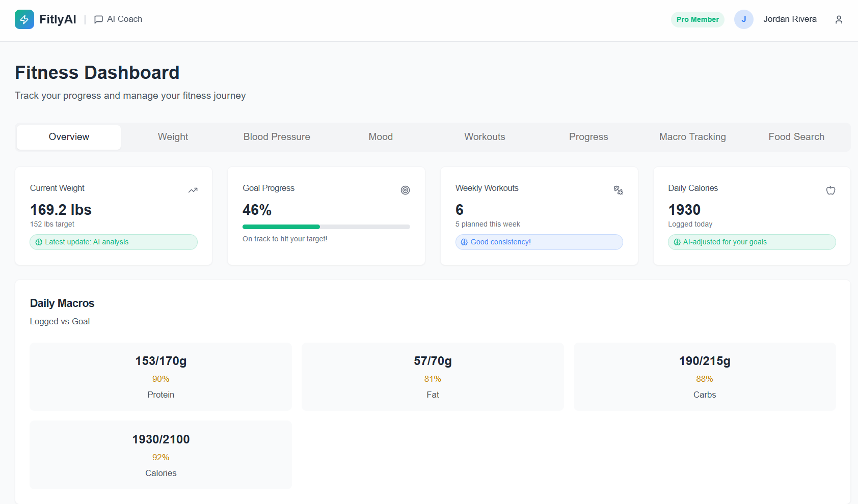Viewport: 858px width, 504px height.
Task: Click the Goal Progress green progress bar
Action: coord(281,227)
